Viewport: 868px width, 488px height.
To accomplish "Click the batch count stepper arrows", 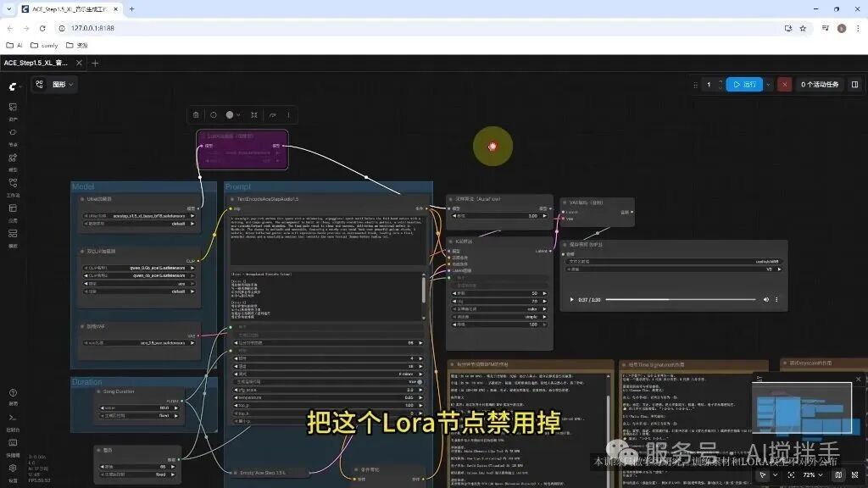I will click(x=721, y=85).
